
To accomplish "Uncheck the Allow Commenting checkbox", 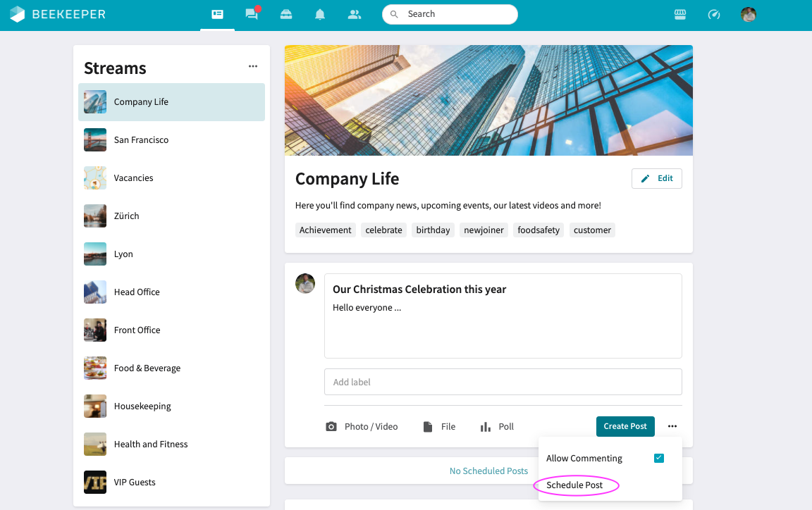I will pos(658,458).
